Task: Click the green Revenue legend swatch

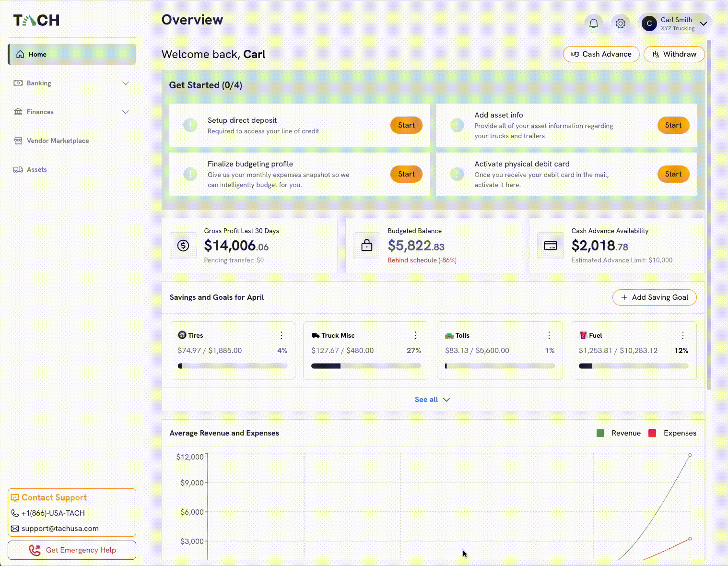Action: [x=600, y=433]
